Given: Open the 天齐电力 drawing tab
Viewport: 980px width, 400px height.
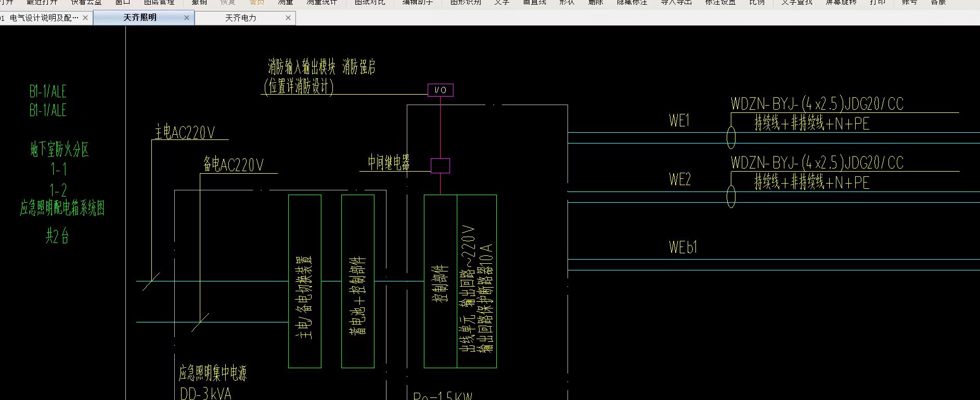Looking at the screenshot, I should (x=240, y=18).
